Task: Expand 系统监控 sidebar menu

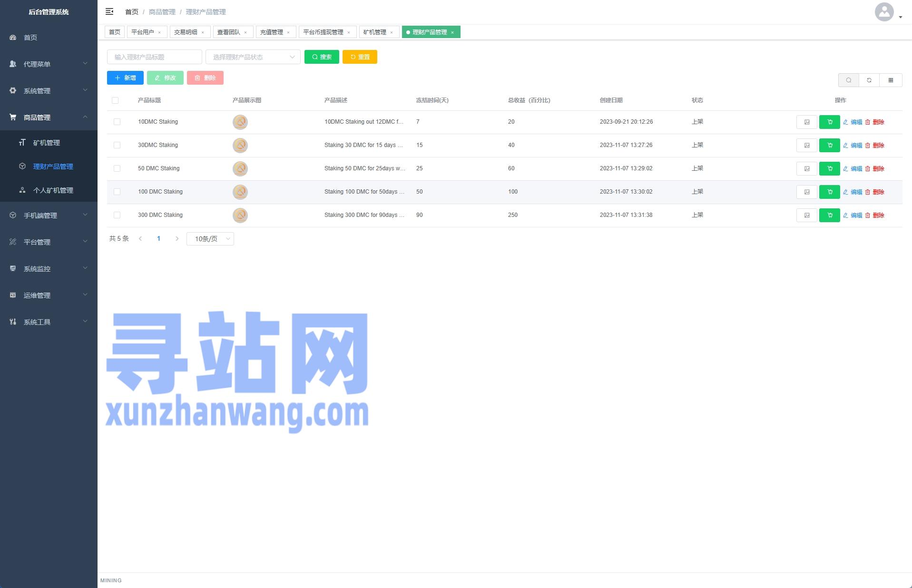Action: click(x=49, y=268)
